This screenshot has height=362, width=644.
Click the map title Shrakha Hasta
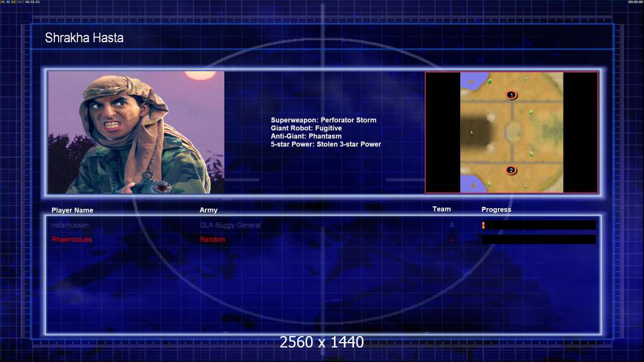point(84,38)
